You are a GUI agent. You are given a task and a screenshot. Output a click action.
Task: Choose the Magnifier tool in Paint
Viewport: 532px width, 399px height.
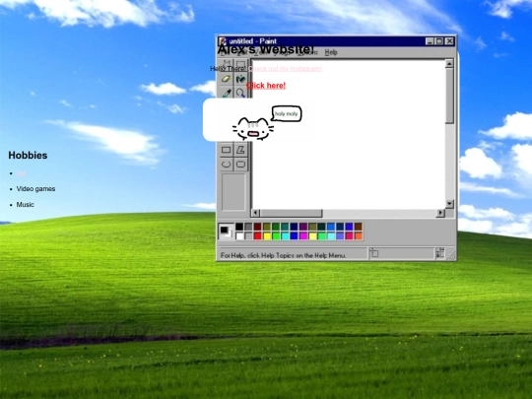[x=241, y=93]
